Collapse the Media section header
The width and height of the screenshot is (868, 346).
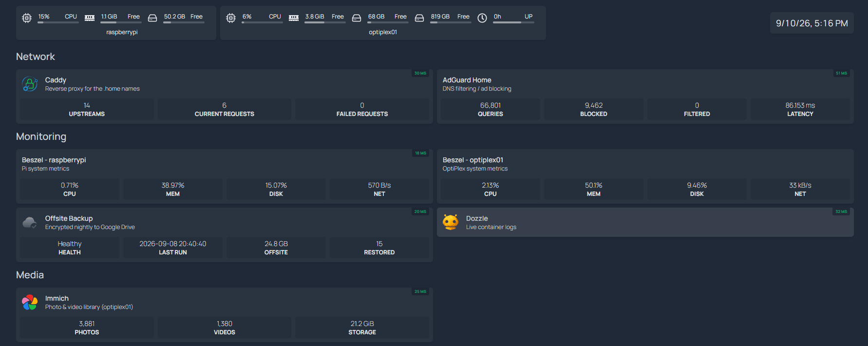[30, 275]
